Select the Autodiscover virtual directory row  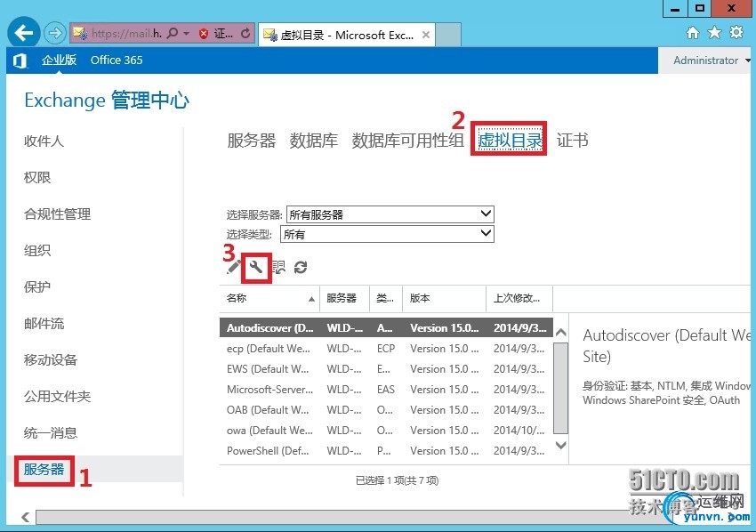386,328
